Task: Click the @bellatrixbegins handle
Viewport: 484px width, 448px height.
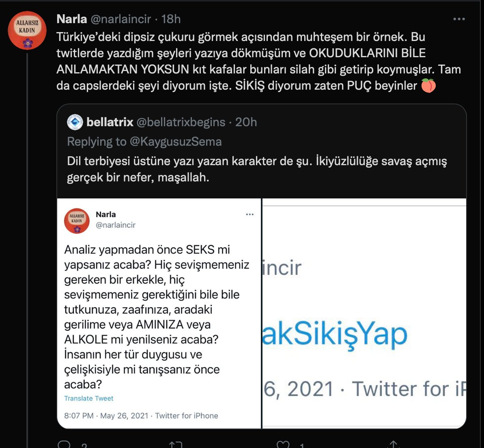Action: point(181,122)
